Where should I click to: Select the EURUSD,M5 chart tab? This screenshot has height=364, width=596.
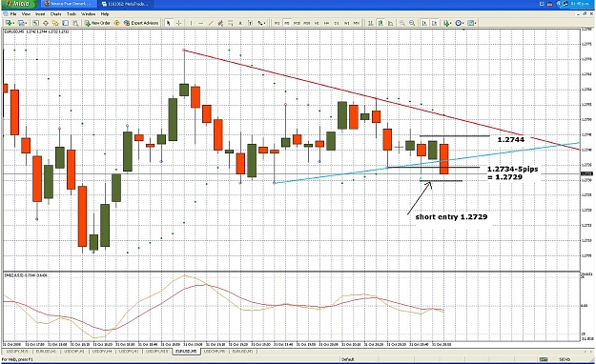click(x=186, y=352)
